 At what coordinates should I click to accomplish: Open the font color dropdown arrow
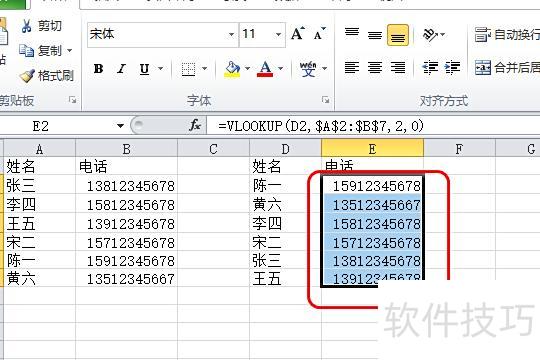click(281, 69)
